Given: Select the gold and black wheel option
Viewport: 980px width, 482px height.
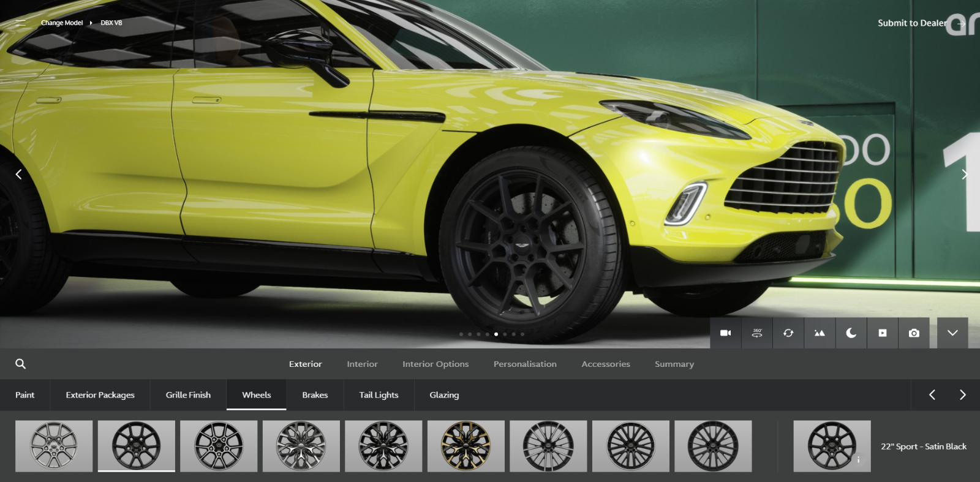Looking at the screenshot, I should [466, 446].
